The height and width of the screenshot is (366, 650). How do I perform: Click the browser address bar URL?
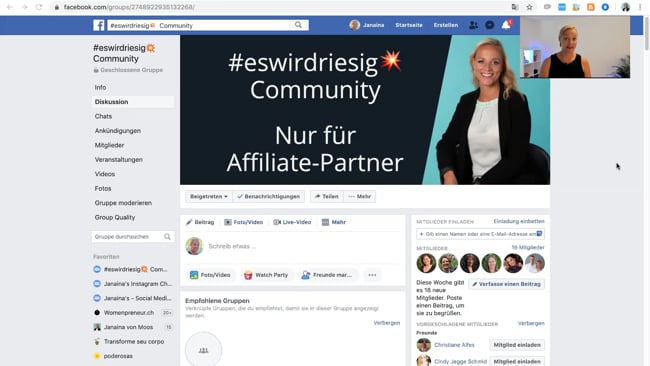(x=129, y=7)
